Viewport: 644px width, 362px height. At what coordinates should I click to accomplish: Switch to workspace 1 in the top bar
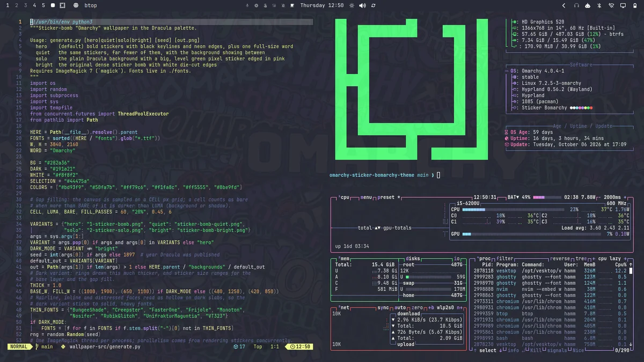[x=8, y=5]
